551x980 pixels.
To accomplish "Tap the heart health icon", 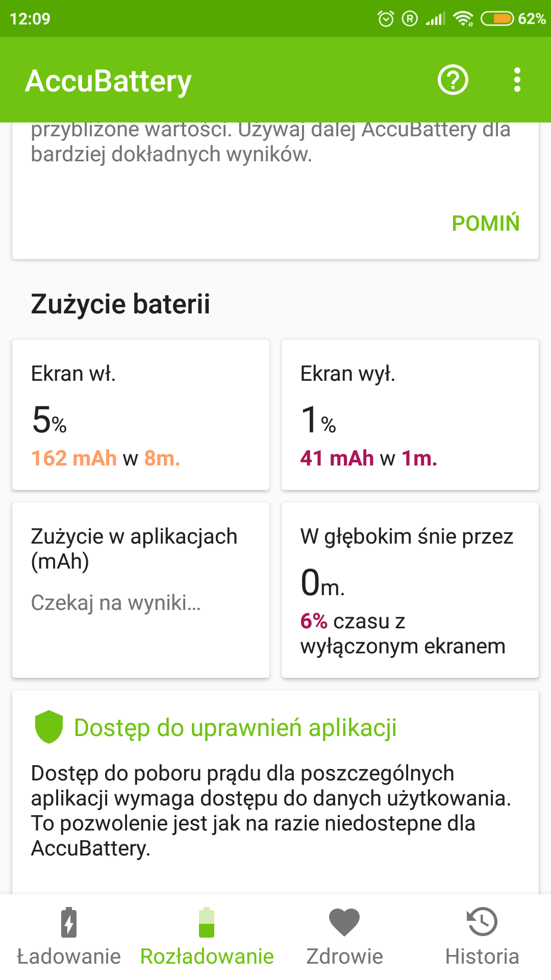I will pyautogui.click(x=344, y=922).
